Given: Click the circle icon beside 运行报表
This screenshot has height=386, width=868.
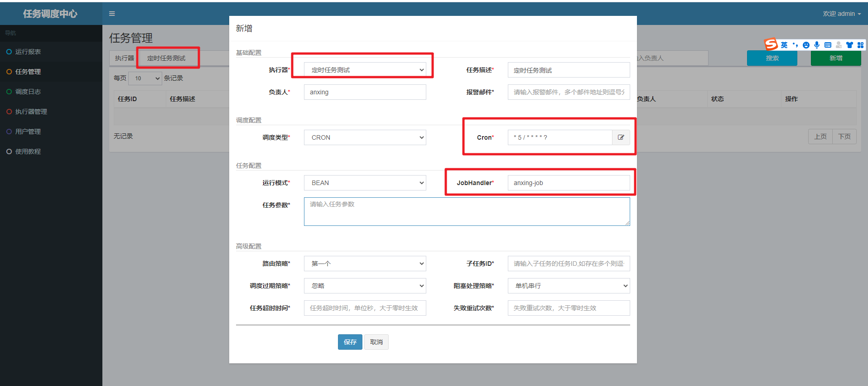Looking at the screenshot, I should tap(9, 52).
